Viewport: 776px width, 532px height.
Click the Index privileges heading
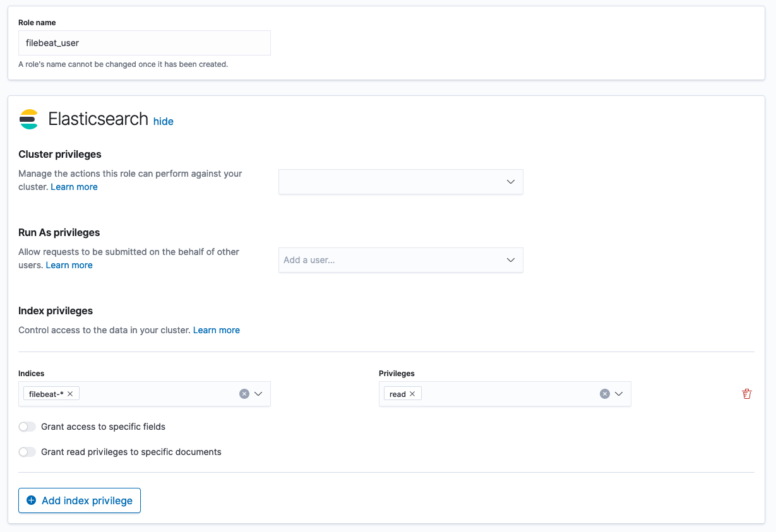click(x=56, y=310)
